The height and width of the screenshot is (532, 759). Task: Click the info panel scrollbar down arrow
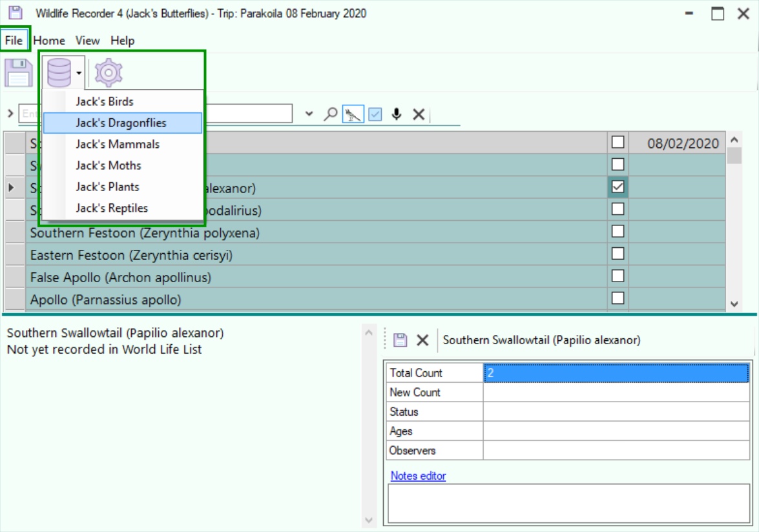[x=369, y=520]
